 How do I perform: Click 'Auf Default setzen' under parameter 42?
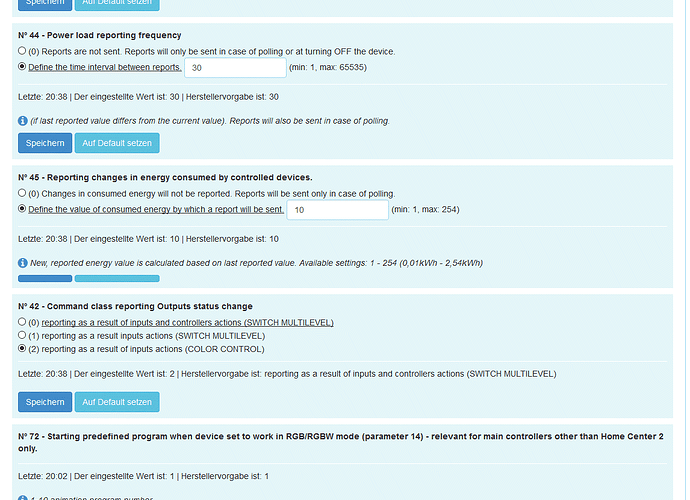tap(117, 402)
